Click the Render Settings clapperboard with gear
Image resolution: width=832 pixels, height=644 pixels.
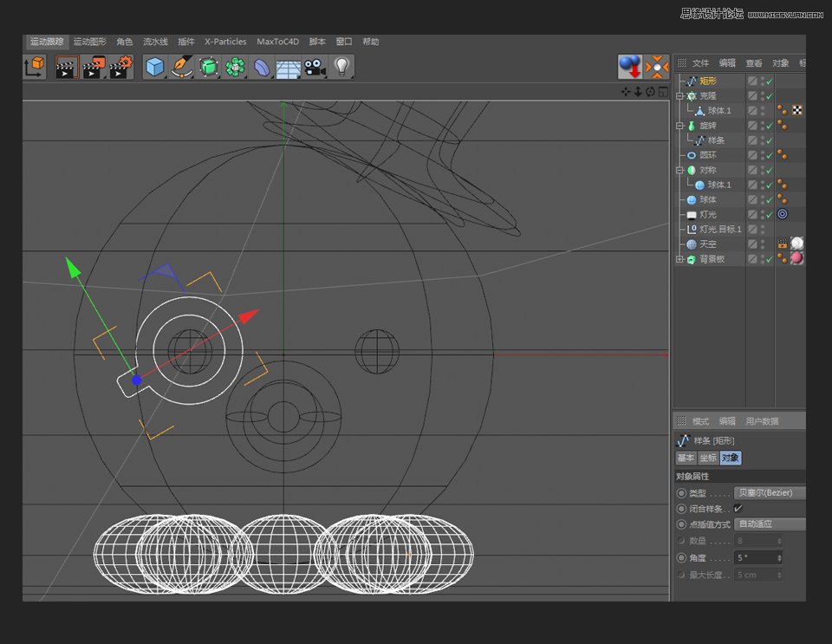[x=120, y=67]
